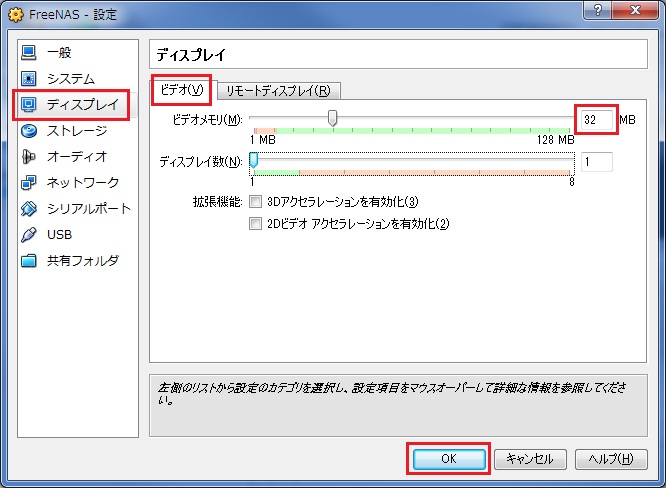Enable 2Dビデオ アクセラレーション checkbox
The height and width of the screenshot is (488, 666).
[x=255, y=223]
